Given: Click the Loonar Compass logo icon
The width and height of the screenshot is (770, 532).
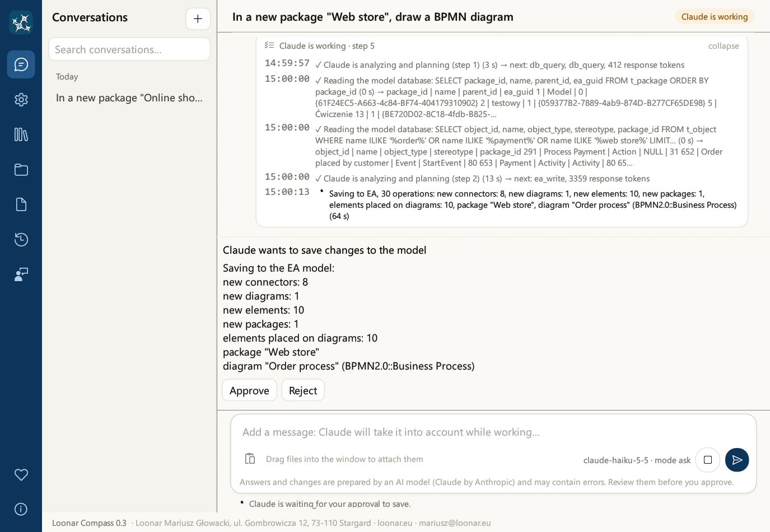Looking at the screenshot, I should point(21,22).
